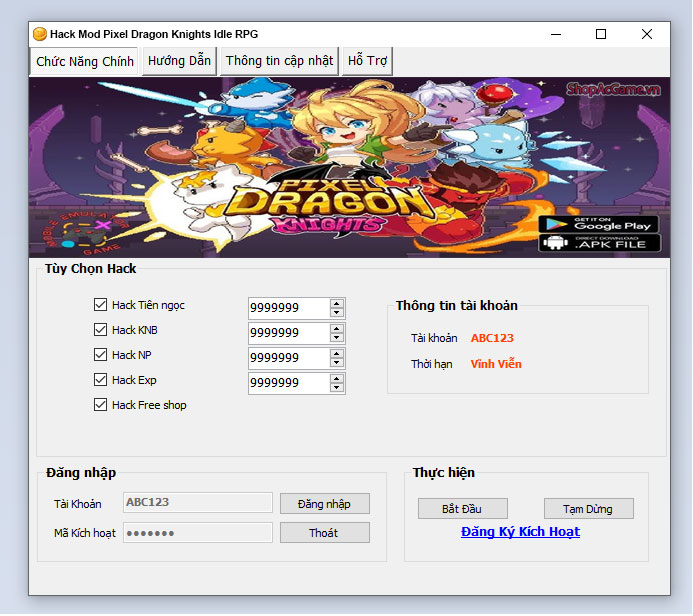Viewport: 693px width, 616px height.
Task: Click the Vĩnh Viễn expiry value
Action: click(496, 364)
